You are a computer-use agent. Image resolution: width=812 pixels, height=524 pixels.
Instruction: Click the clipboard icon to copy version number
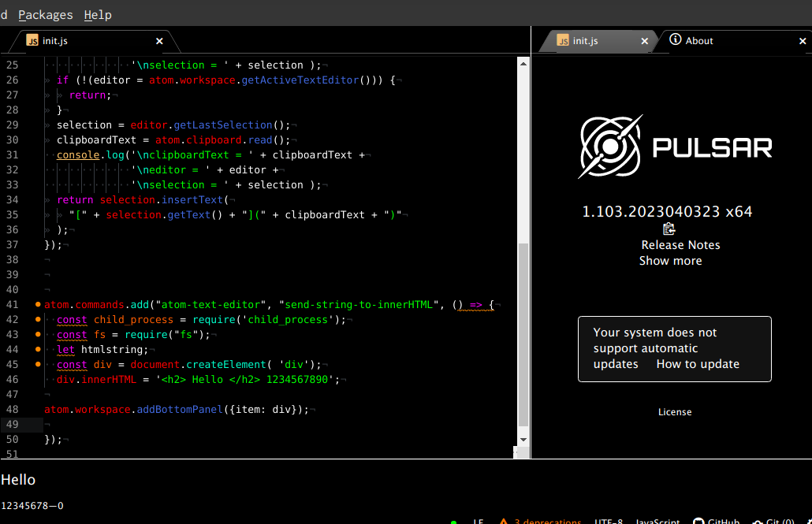pos(669,229)
